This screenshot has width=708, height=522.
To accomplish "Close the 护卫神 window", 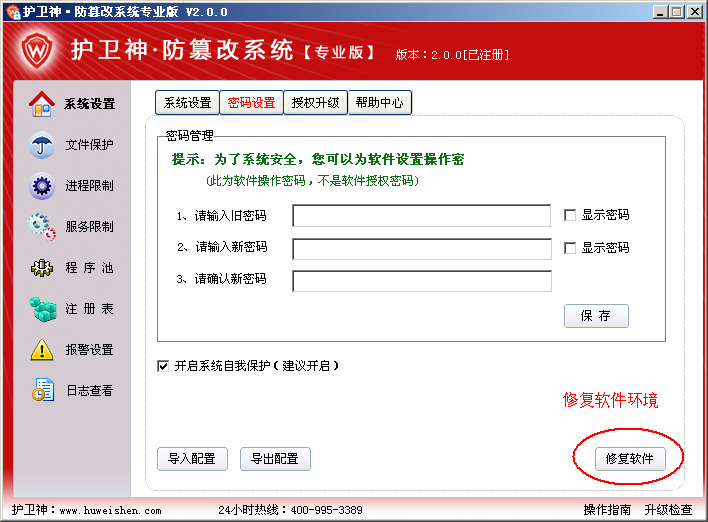I will click(x=694, y=12).
